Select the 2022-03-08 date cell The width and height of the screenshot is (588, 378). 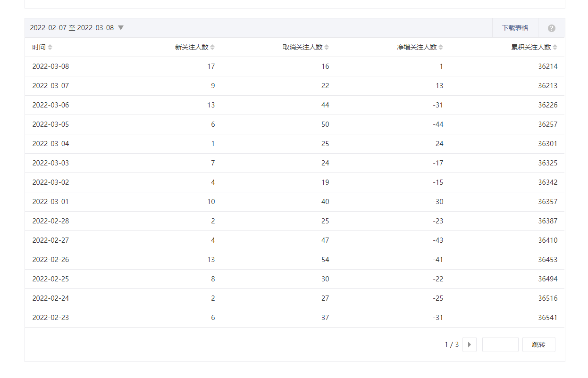[x=50, y=66]
